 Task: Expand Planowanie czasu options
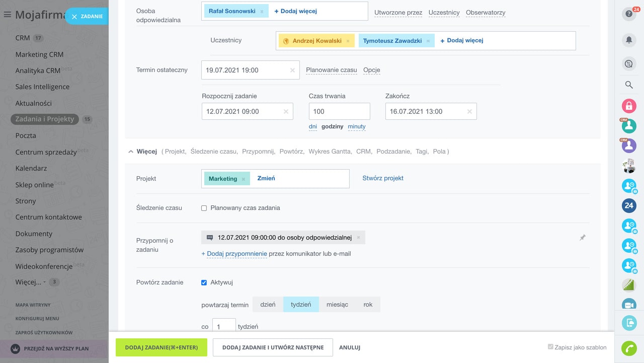[331, 70]
